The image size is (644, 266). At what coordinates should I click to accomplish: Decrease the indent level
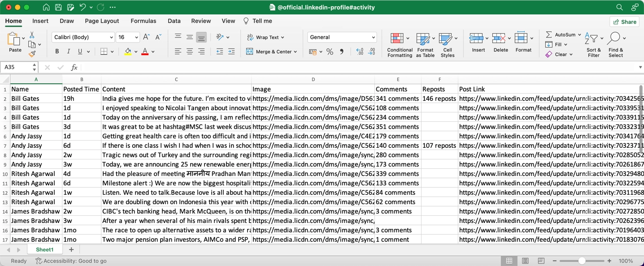coord(219,51)
